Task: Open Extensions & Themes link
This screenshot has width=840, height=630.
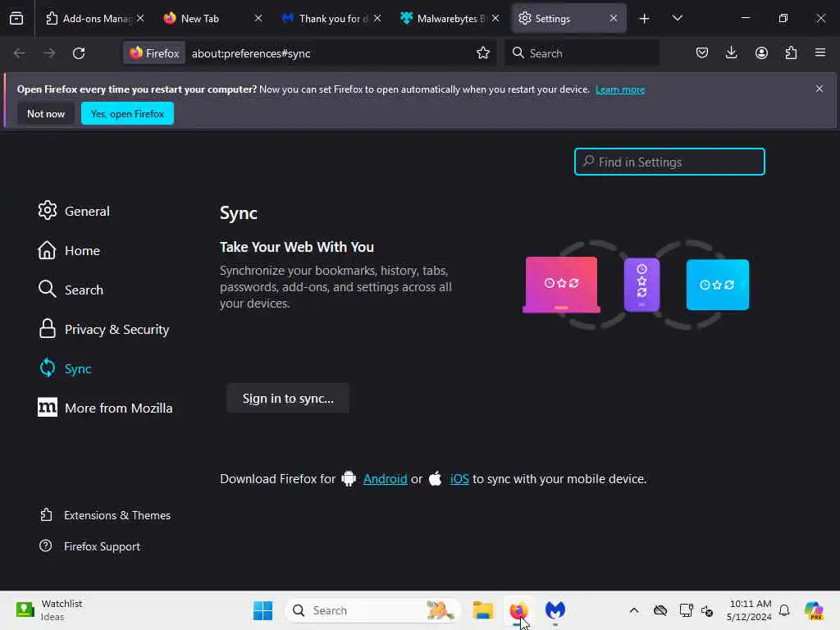Action: point(105,515)
